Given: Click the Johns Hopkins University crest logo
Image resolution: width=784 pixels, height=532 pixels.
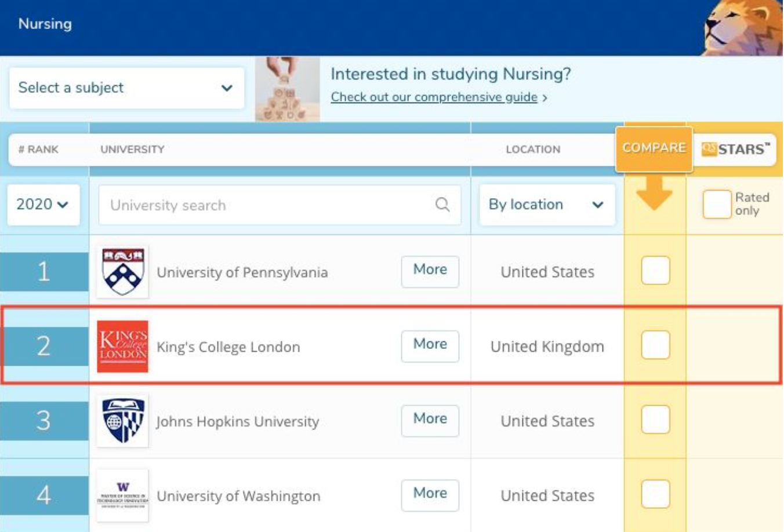Looking at the screenshot, I should tap(122, 421).
